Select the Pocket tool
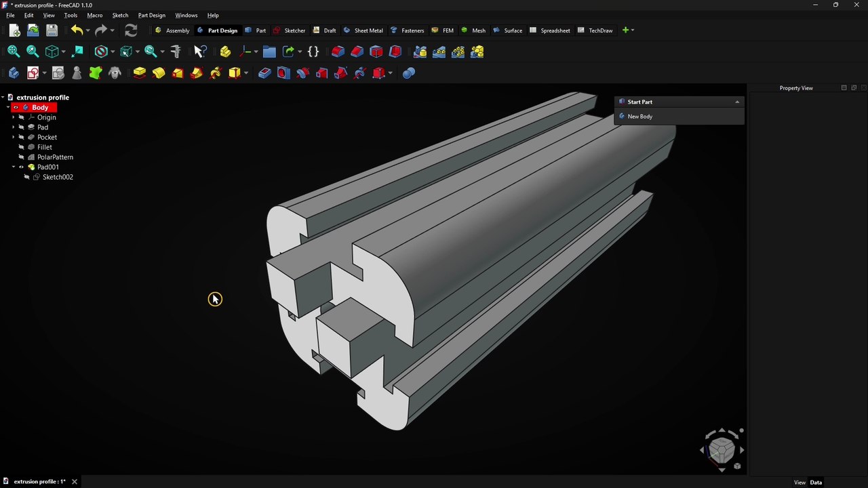 coord(264,73)
